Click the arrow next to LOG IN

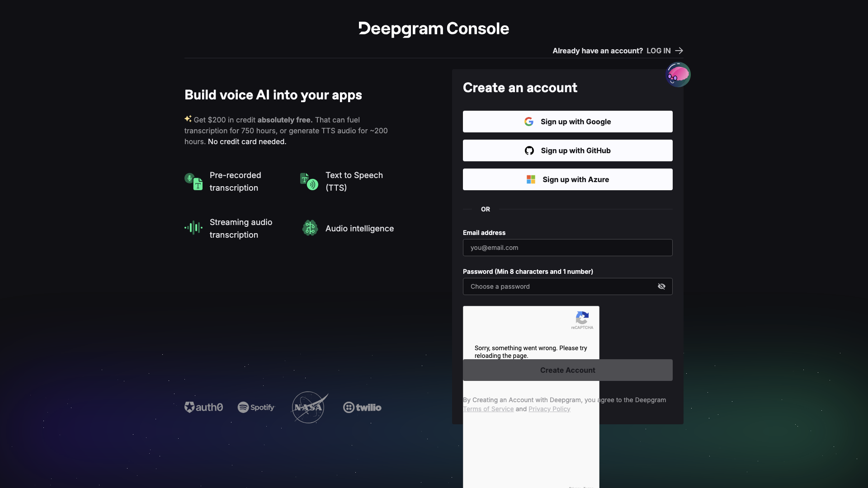click(x=679, y=51)
